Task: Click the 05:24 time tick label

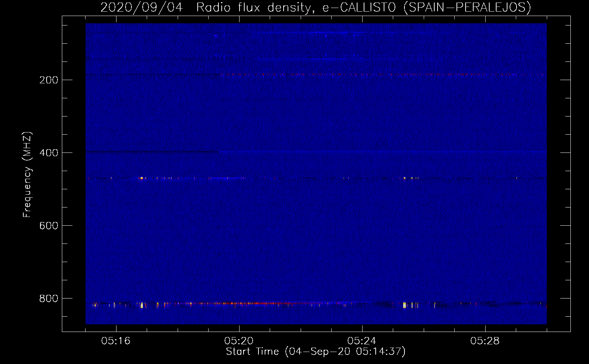Action: pyautogui.click(x=362, y=341)
